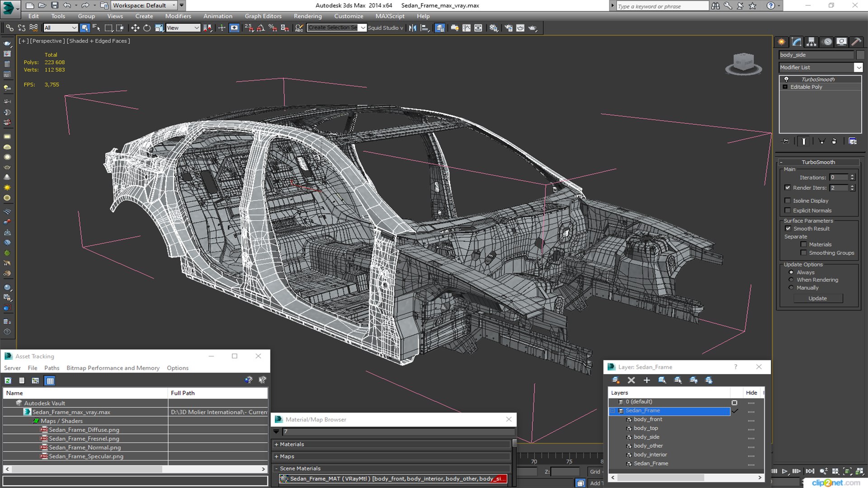Switch to the Motion command panel
Viewport: 868px width, 488px height.
click(827, 42)
